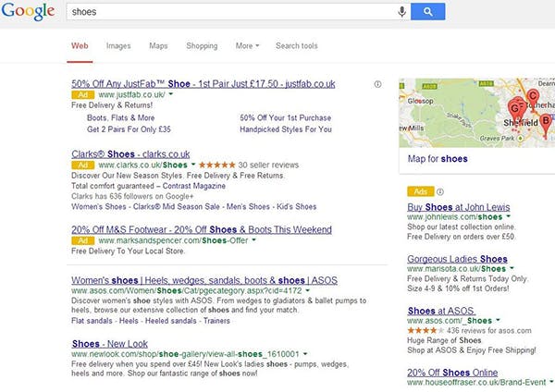
Task: Open the More menu dropdown
Action: coord(247,45)
